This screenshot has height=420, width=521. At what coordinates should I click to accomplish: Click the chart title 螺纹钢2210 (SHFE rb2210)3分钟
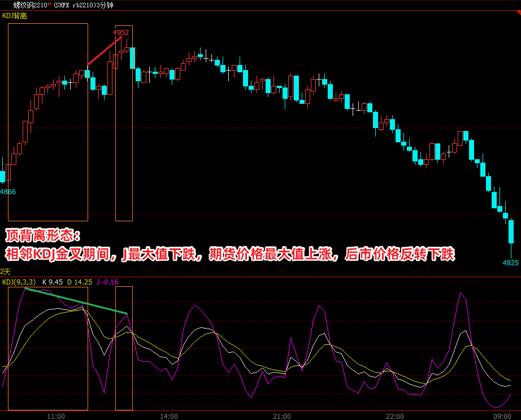[63, 5]
